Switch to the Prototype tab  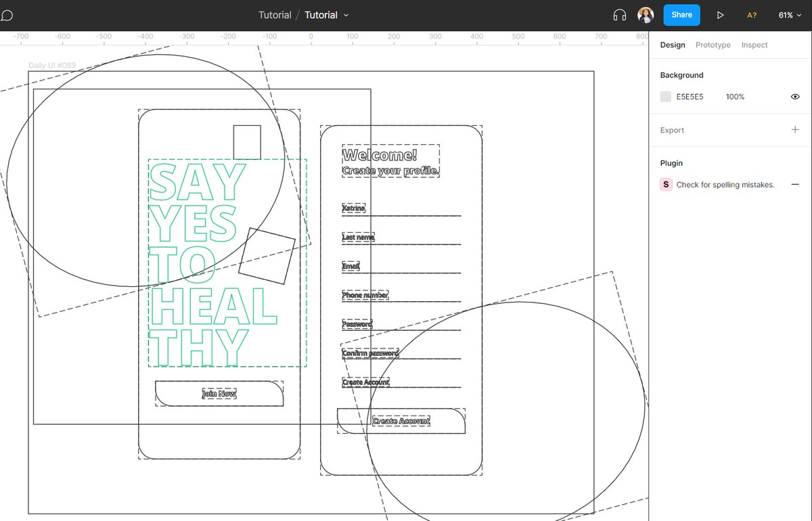(x=713, y=45)
